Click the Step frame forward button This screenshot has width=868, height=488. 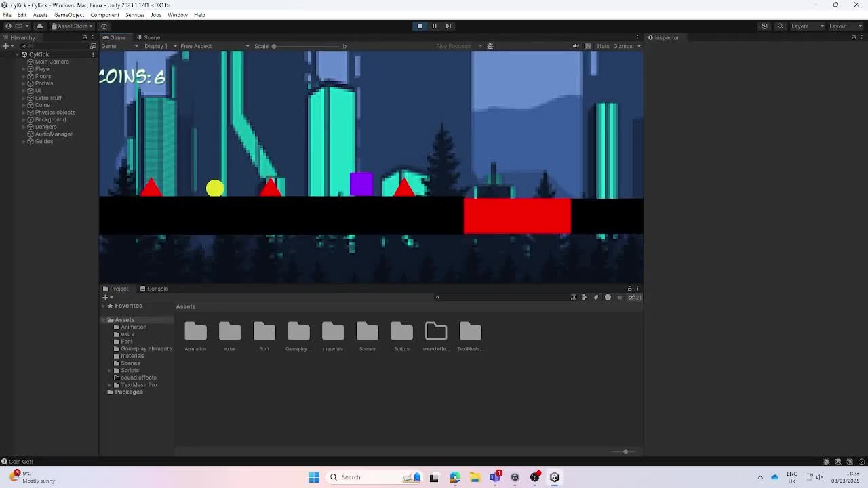click(448, 26)
